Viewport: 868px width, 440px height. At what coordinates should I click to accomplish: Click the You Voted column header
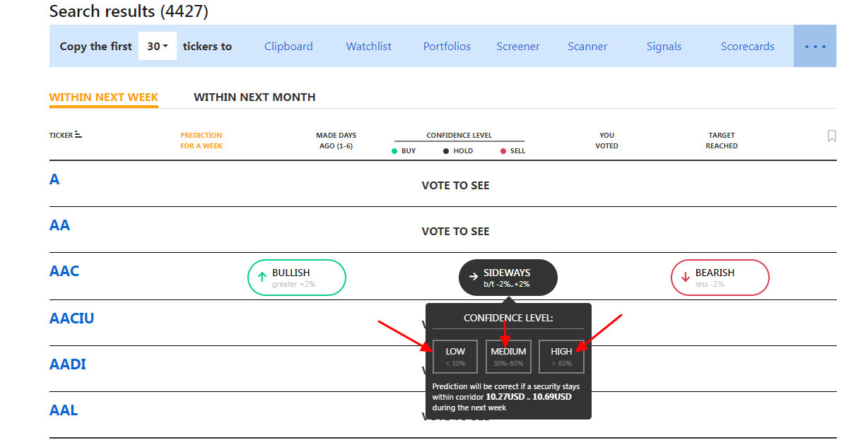click(x=606, y=141)
